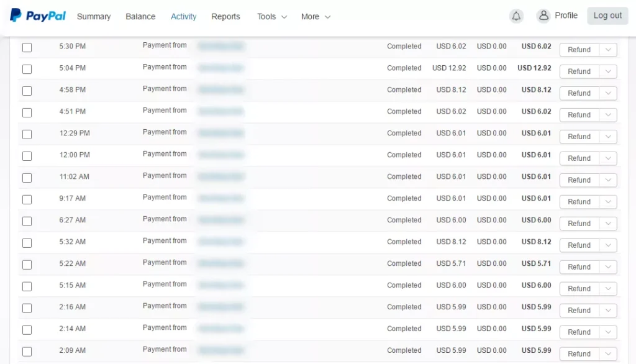
Task: Tick the checkbox for the 5:04 PM payment
Action: click(27, 69)
